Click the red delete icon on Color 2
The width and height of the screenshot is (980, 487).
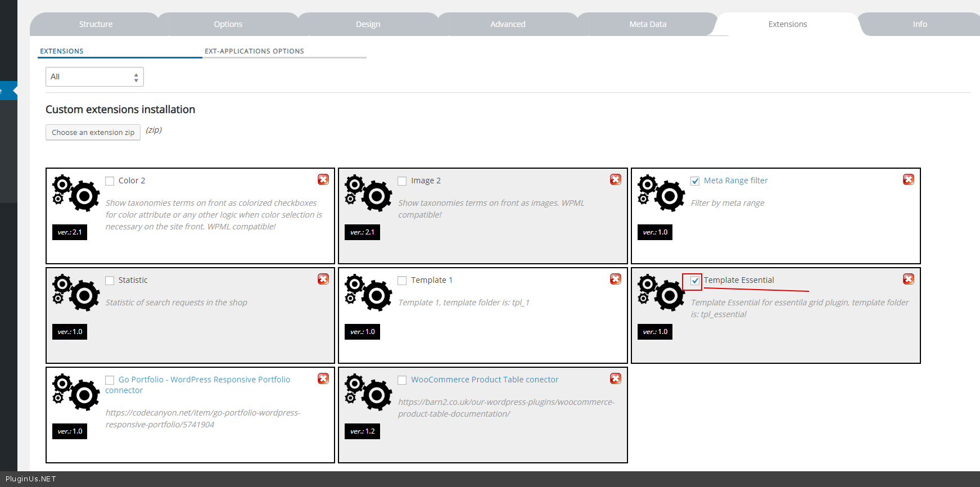pyautogui.click(x=323, y=179)
